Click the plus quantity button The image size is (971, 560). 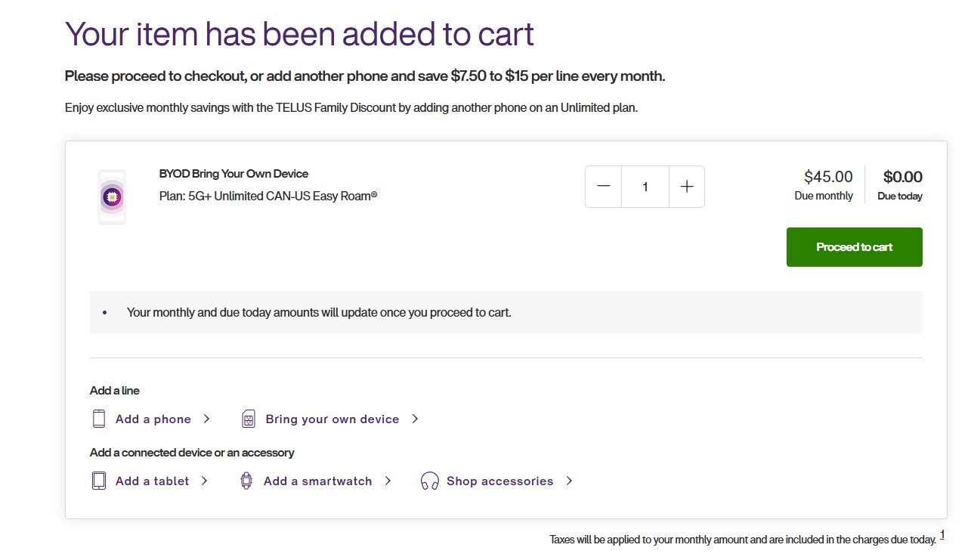[x=687, y=187]
